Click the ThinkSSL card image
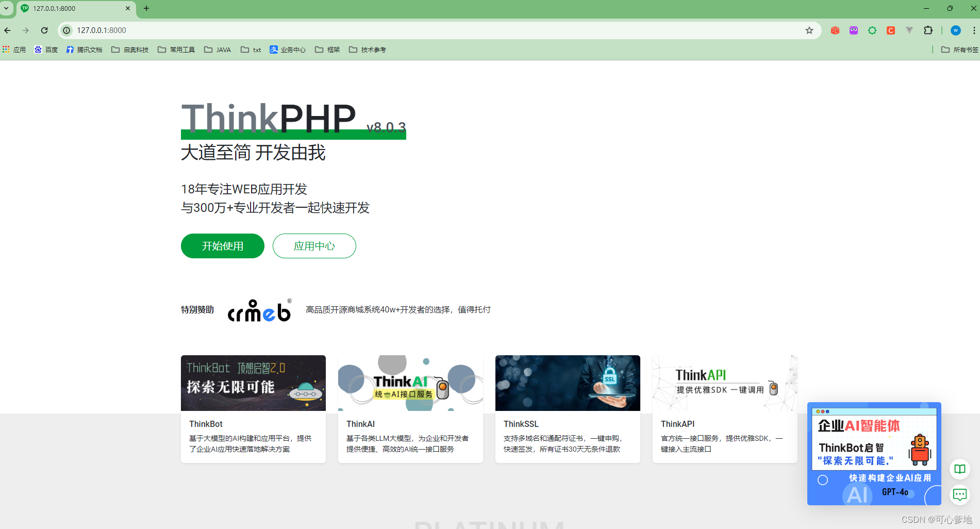980x529 pixels. pos(567,383)
